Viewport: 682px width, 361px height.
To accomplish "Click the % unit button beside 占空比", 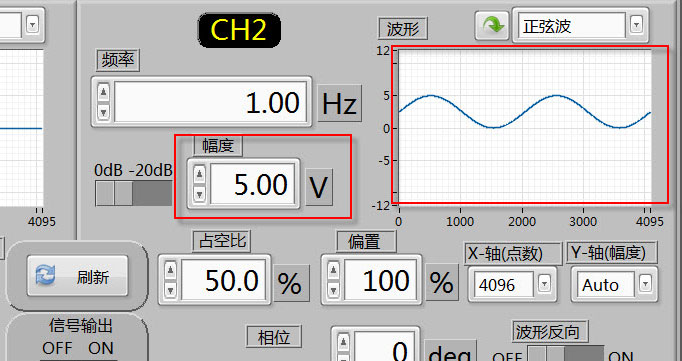I will (290, 282).
